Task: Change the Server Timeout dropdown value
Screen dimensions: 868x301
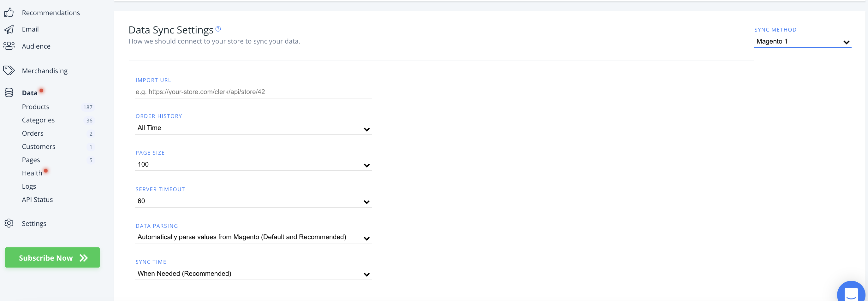Action: (x=253, y=201)
